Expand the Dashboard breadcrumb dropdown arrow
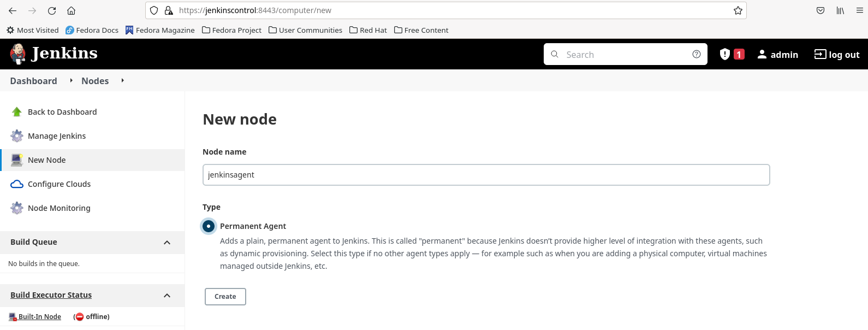The height and width of the screenshot is (330, 868). point(71,80)
